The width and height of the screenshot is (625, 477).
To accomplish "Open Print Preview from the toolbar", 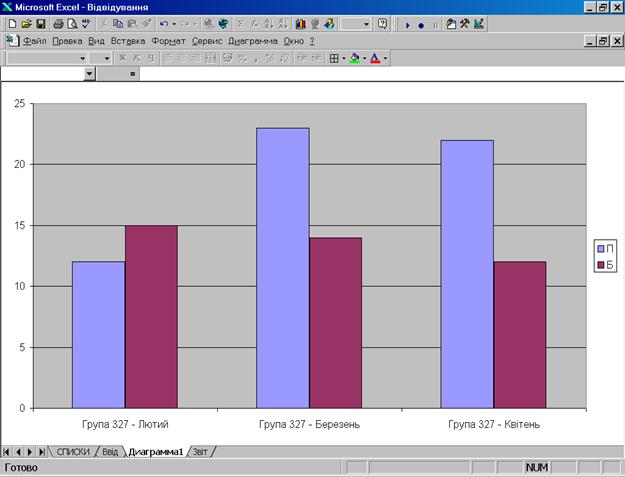I will pos(73,23).
